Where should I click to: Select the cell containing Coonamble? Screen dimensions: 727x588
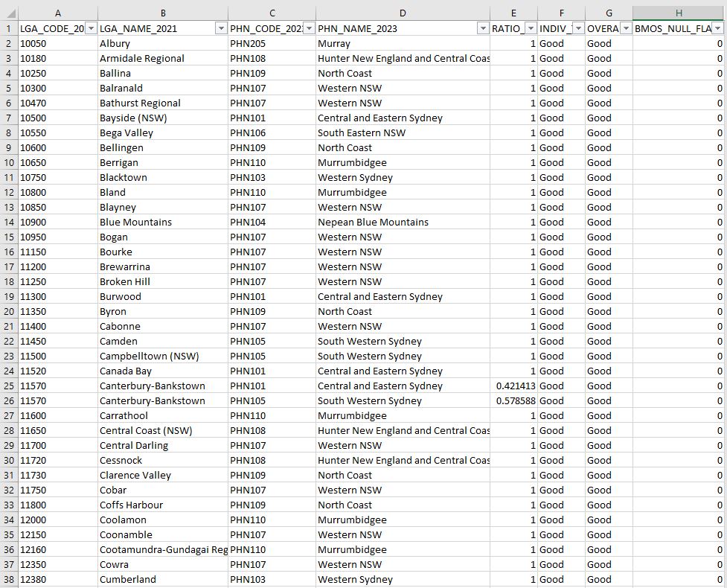coord(163,534)
